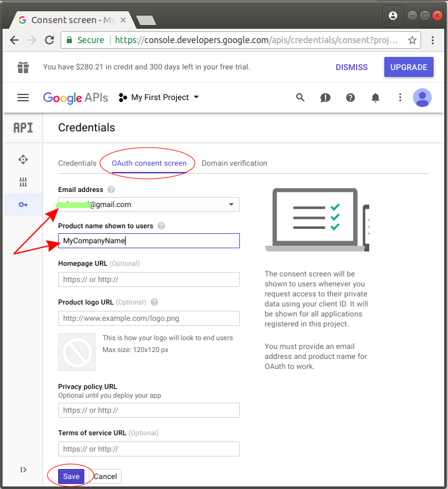Click the Google APIs logo
The image size is (448, 489).
[x=76, y=98]
